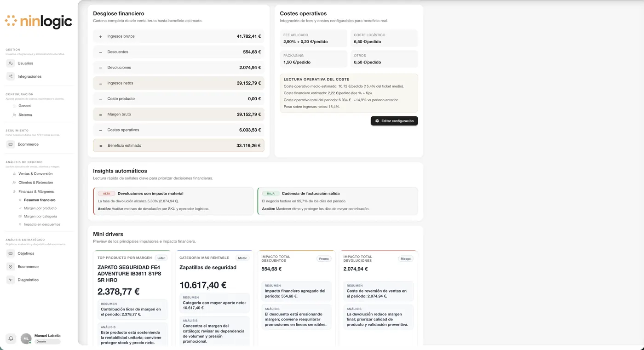The height and width of the screenshot is (350, 644).
Task: Click the Riesgo badge on devoluciones card
Action: click(406, 259)
